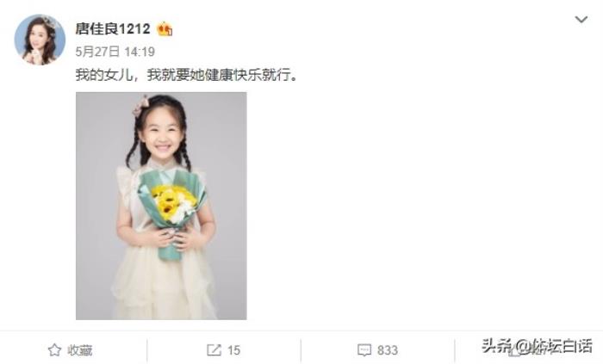Open the 唐佳良1212 profile avatar

40,40
